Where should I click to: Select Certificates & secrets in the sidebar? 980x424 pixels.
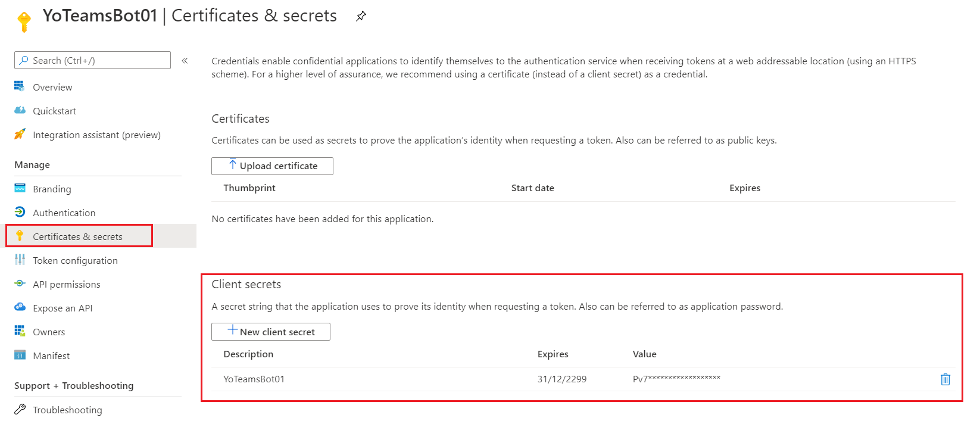[77, 236]
